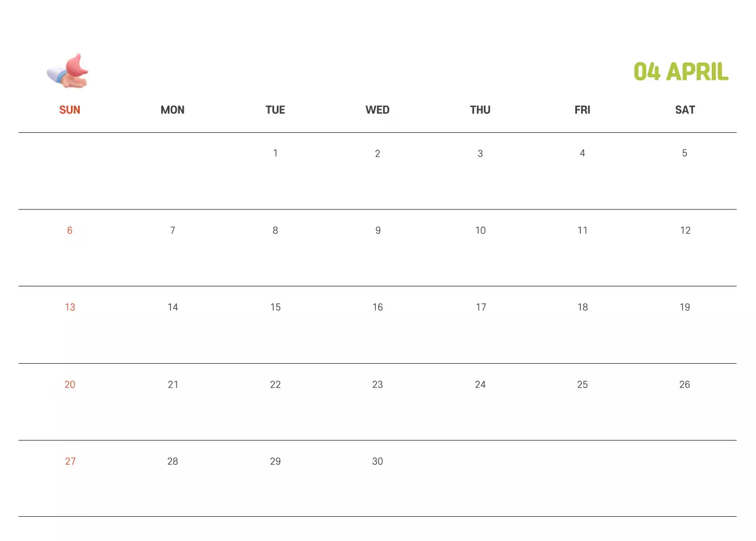Select red Sunday date 13

click(70, 307)
